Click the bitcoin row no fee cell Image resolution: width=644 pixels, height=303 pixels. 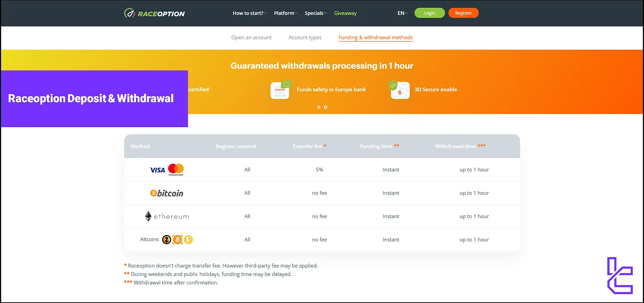pyautogui.click(x=320, y=193)
